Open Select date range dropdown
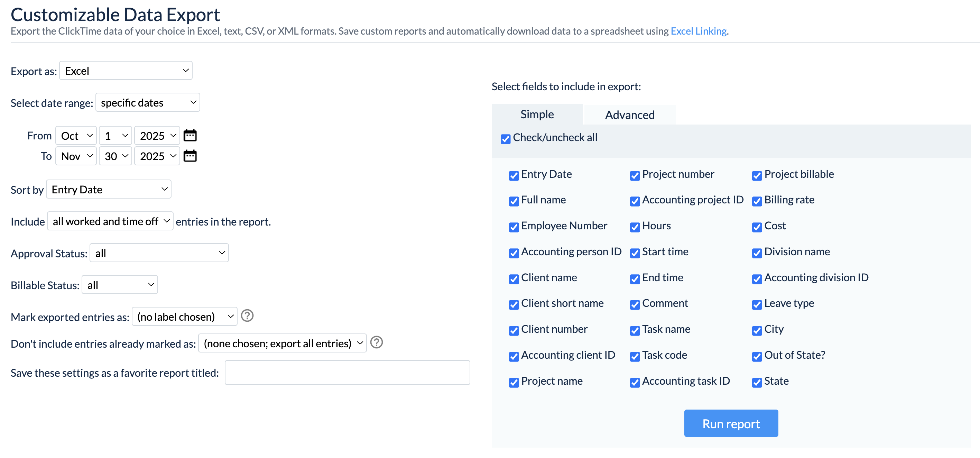 click(x=148, y=103)
